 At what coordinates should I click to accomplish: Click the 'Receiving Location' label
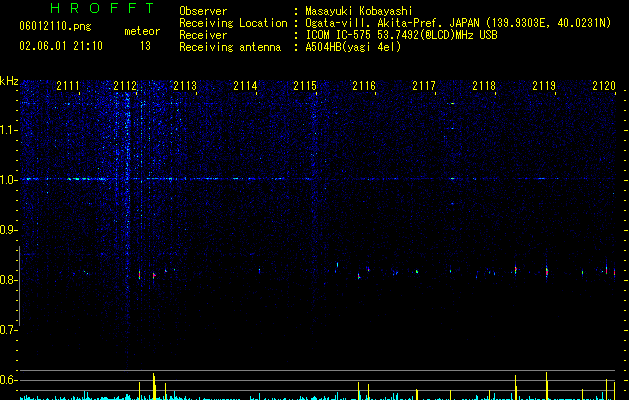click(x=233, y=23)
